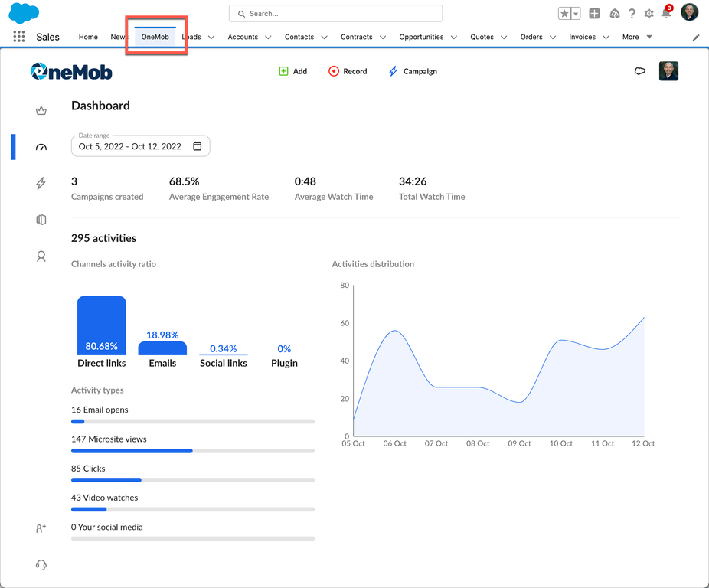Open the headset support icon
The image size is (709, 588).
(41, 565)
